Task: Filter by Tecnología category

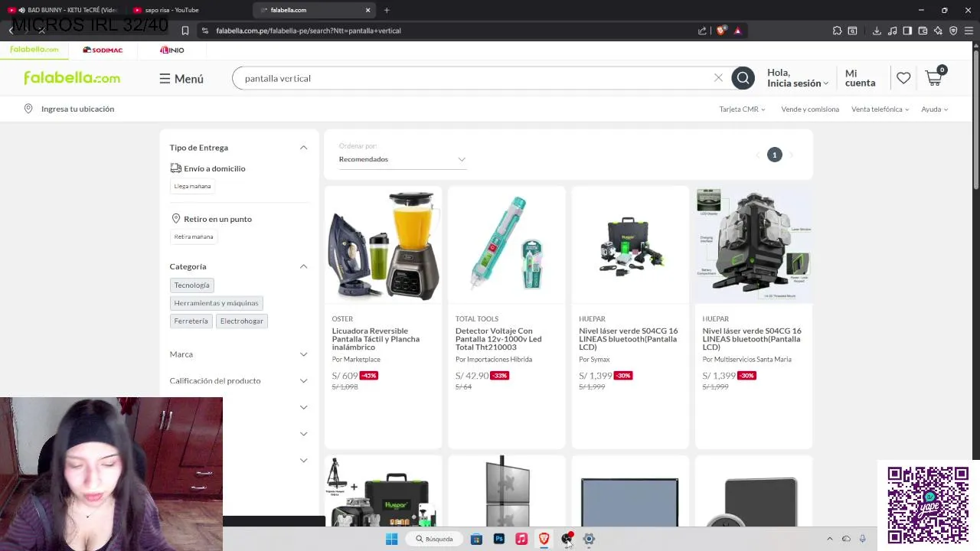Action: pos(191,285)
